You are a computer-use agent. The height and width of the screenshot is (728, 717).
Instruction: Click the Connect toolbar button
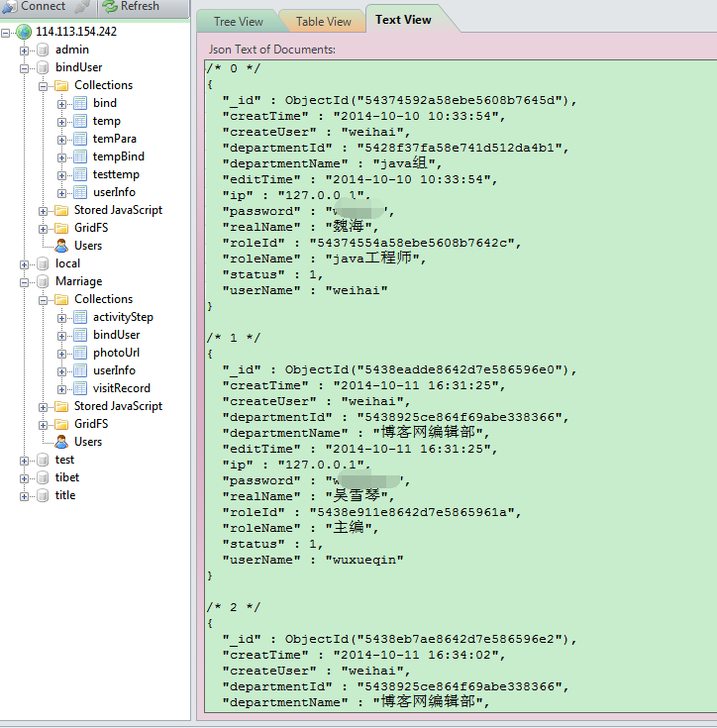pos(34,7)
